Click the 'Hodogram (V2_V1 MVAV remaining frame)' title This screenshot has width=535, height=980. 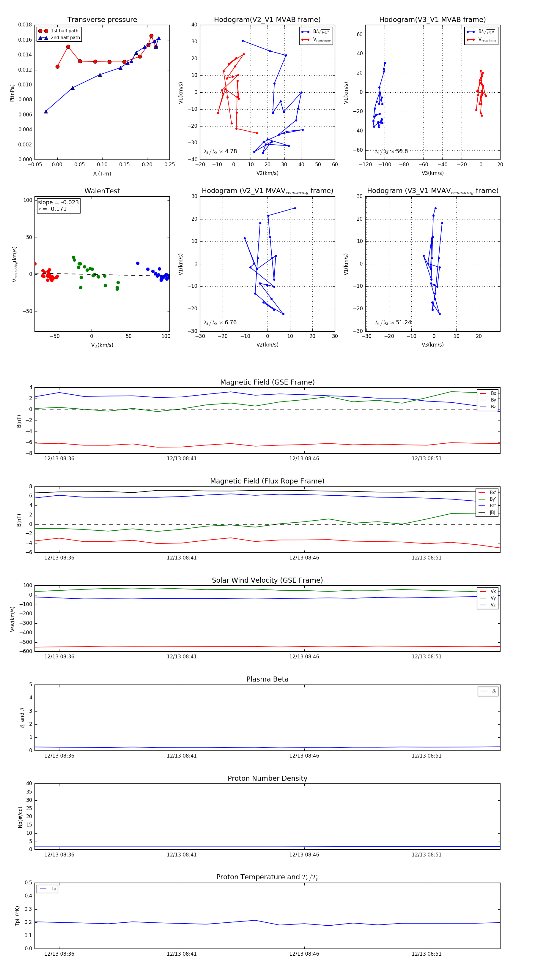coord(267,191)
